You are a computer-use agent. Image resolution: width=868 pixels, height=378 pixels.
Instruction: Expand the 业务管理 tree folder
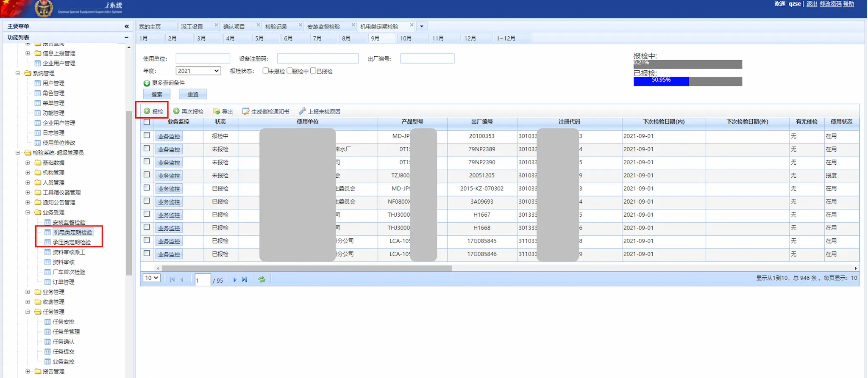(28, 292)
